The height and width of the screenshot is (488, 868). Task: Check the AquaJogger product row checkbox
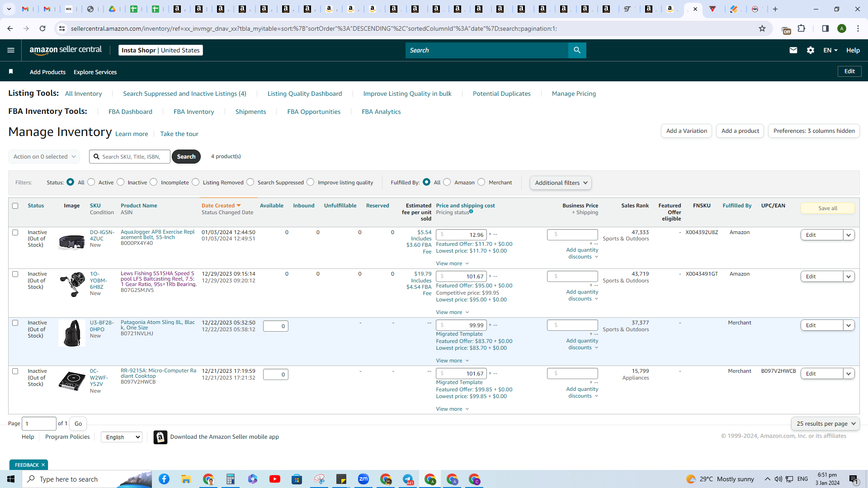click(x=15, y=232)
